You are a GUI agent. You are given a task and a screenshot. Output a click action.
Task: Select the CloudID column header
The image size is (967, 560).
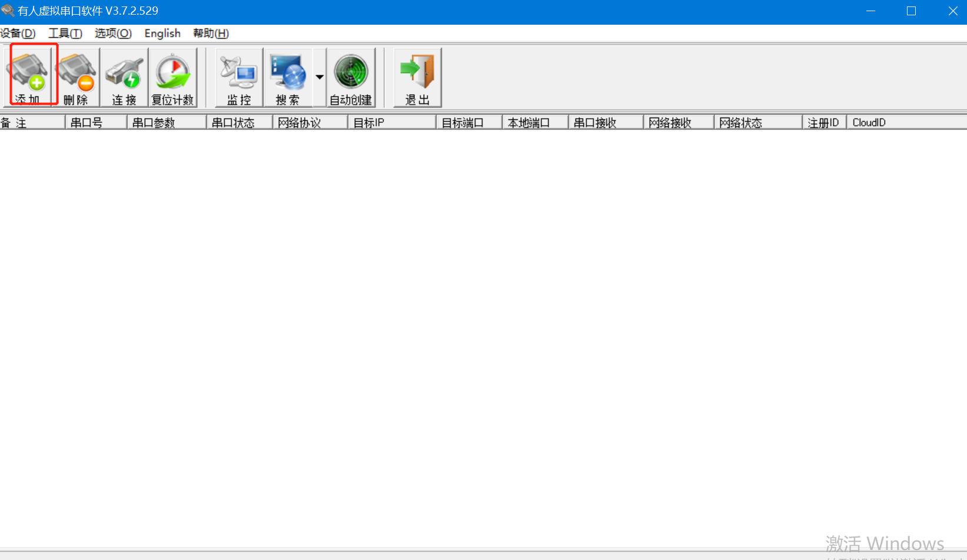click(905, 122)
